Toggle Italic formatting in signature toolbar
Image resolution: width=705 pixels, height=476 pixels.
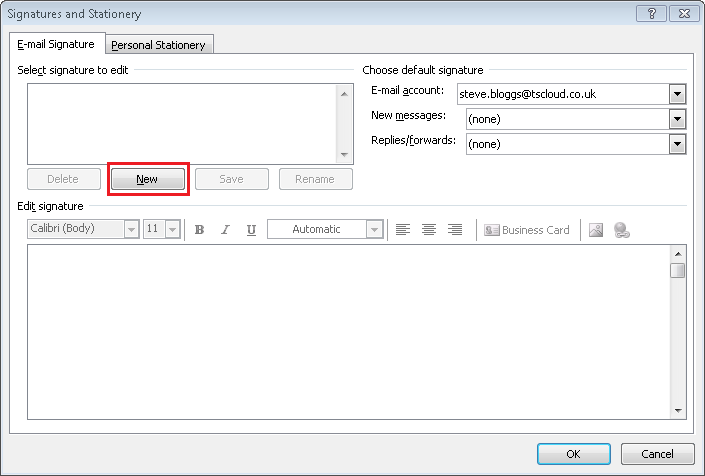click(225, 230)
